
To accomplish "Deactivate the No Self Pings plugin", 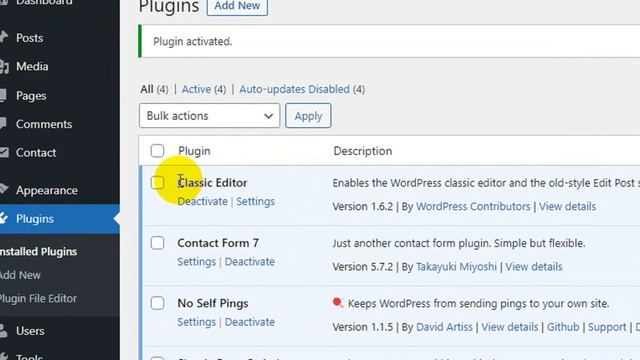I will pos(250,322).
